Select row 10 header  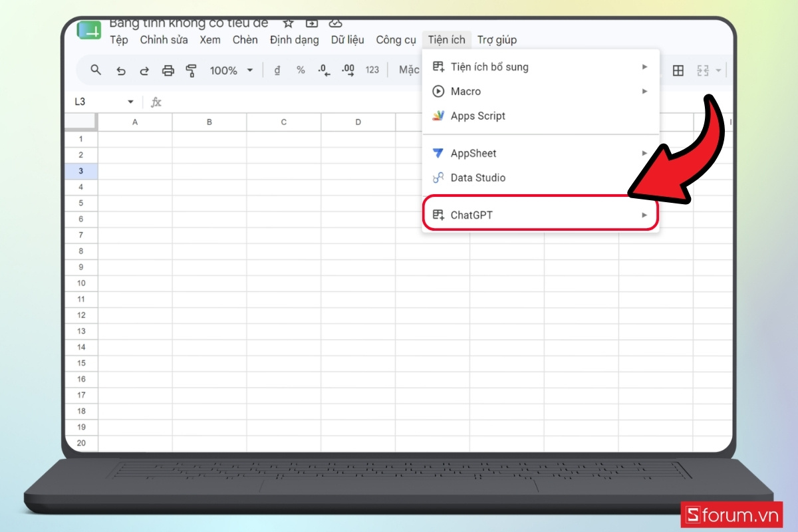(81, 283)
